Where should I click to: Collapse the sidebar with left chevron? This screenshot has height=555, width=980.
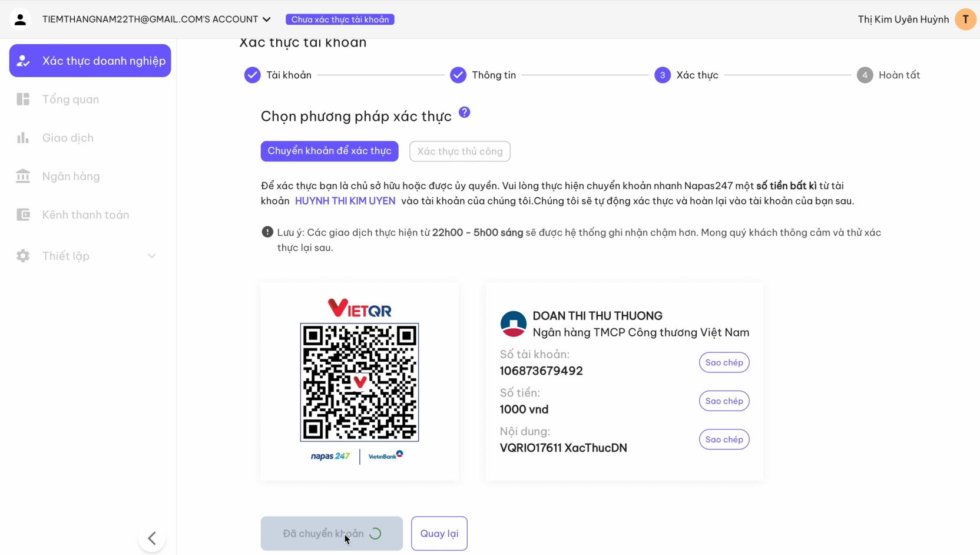click(152, 538)
